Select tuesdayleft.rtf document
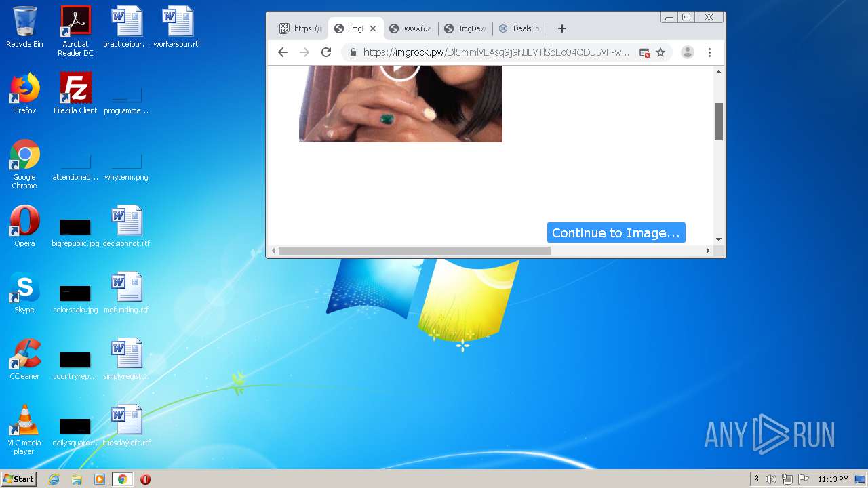Screen dimensions: 868x488 coord(126,426)
